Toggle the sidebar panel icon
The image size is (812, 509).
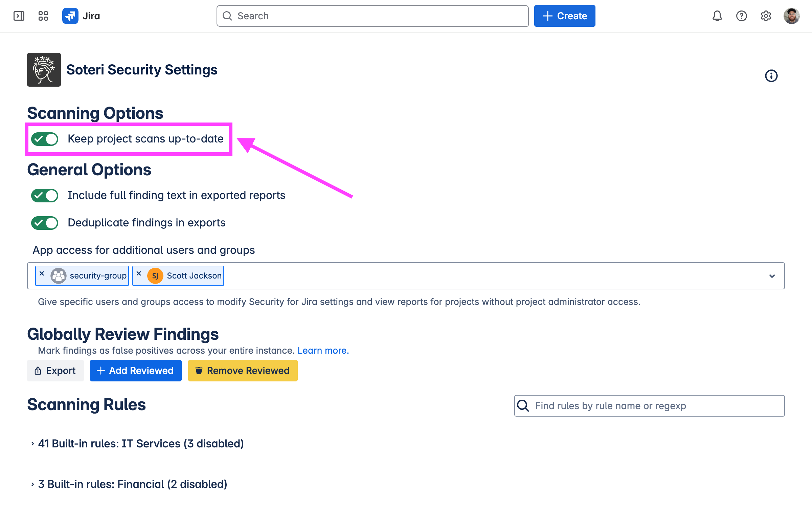[19, 16]
